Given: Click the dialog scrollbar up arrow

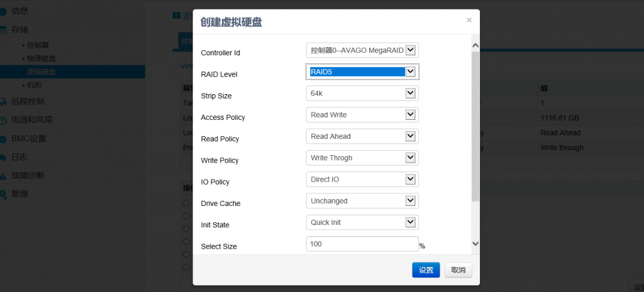Looking at the screenshot, I should 475,46.
